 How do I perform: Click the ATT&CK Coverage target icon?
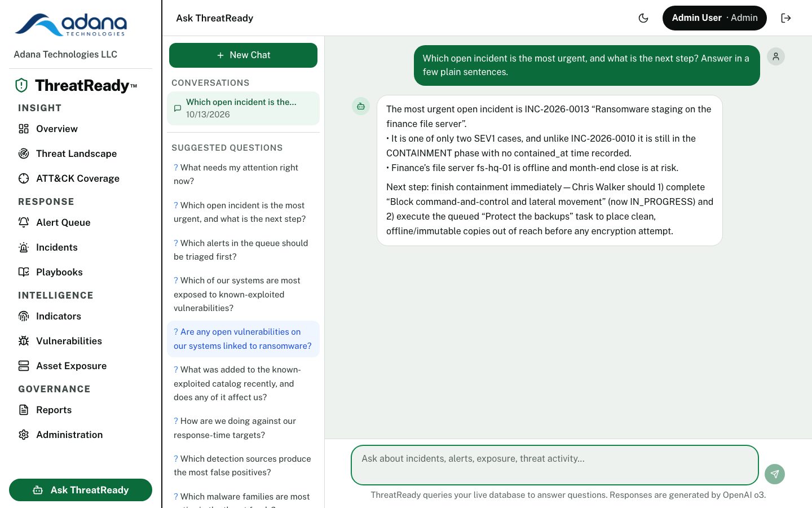point(24,178)
